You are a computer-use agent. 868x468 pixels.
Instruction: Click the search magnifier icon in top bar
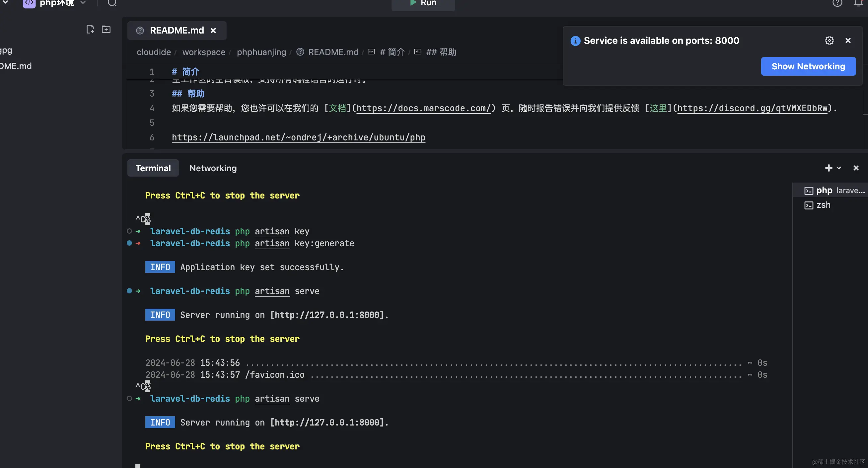click(112, 3)
